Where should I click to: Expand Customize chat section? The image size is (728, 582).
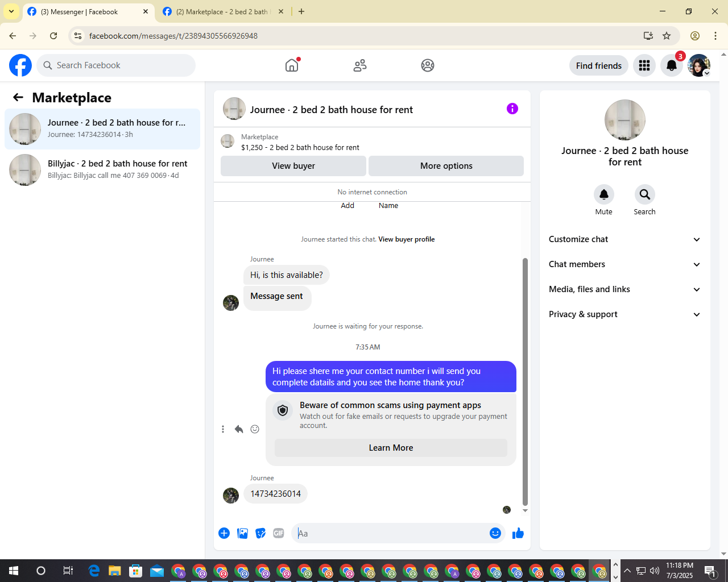coord(625,239)
